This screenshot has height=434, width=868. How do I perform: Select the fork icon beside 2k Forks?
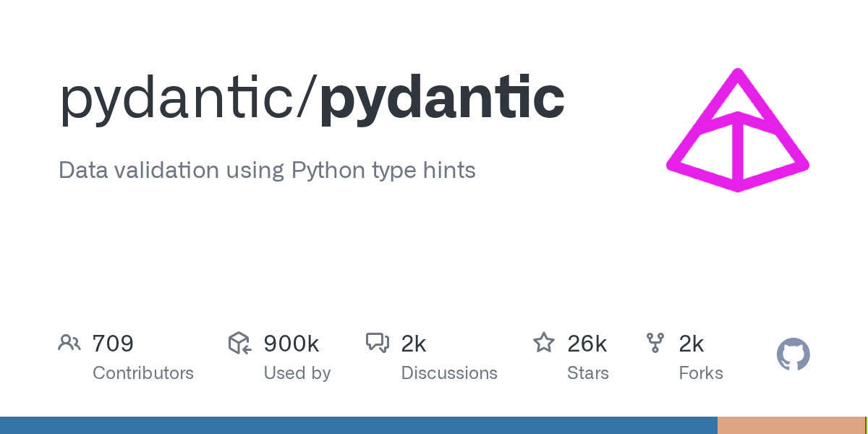point(655,343)
